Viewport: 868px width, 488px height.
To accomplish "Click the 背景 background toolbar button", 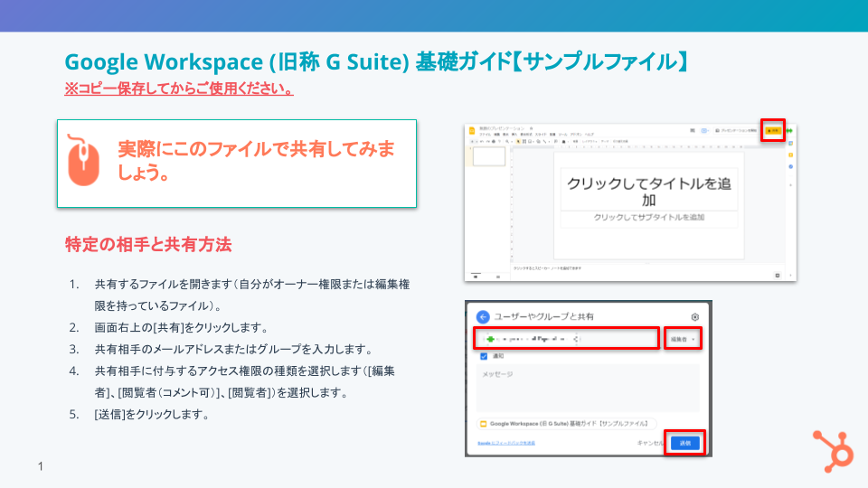I will 575,142.
